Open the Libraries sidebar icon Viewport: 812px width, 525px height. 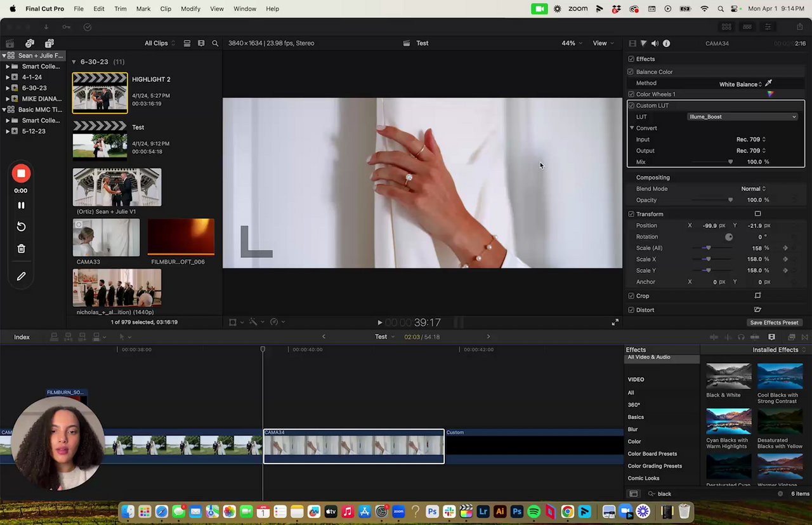point(10,43)
